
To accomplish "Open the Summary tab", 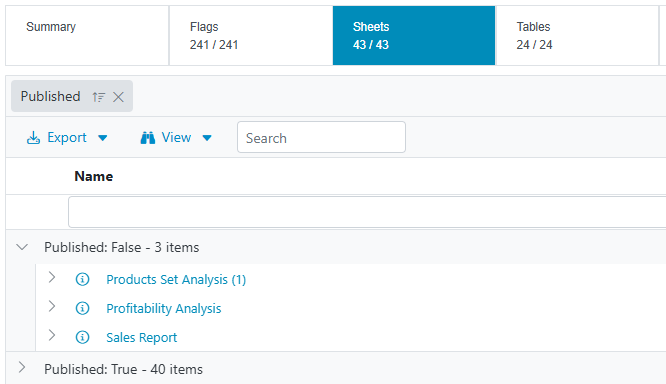I will [x=87, y=36].
